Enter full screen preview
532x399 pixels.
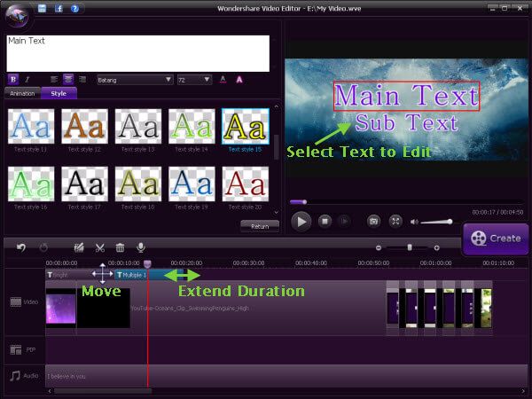tap(395, 221)
